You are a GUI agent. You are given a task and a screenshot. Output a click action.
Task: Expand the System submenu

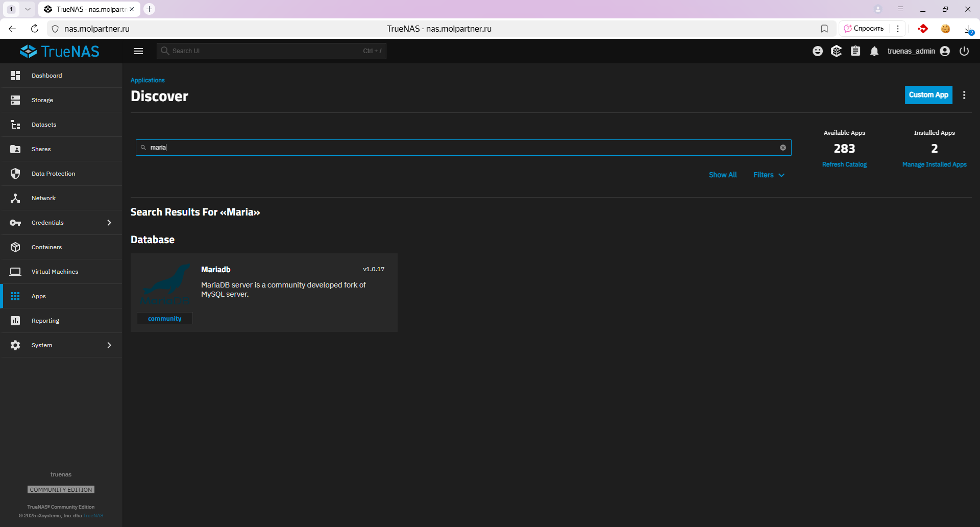tap(109, 345)
